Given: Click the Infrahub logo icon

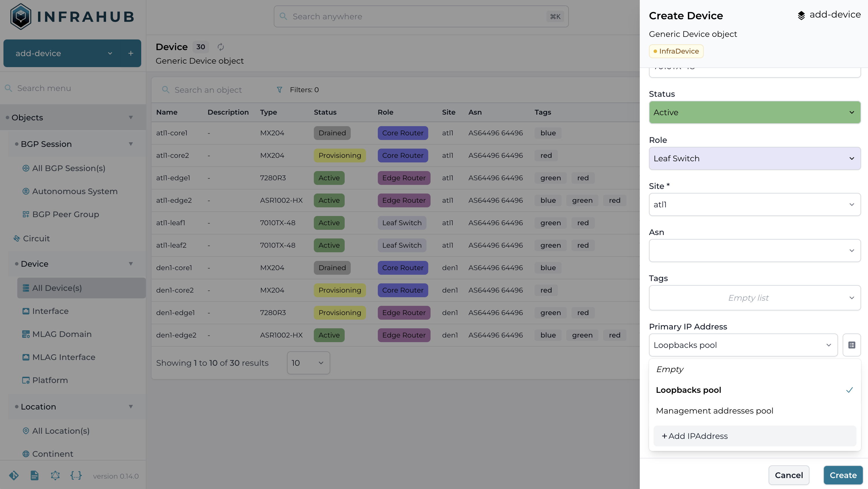Looking at the screenshot, I should click(x=21, y=16).
